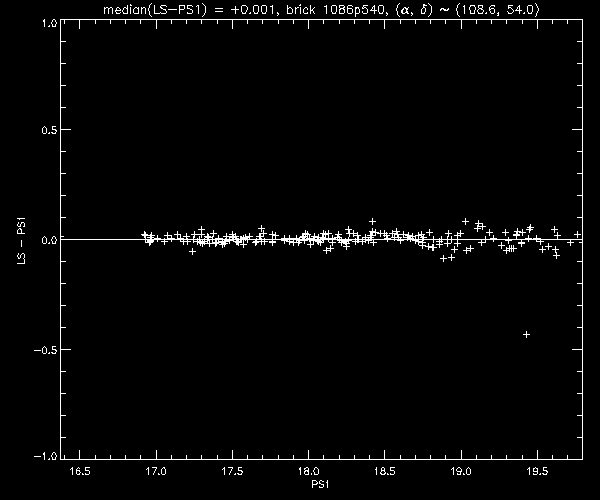This screenshot has width=600, height=500.
Task: Click the y-axis tick label '1.0'
Action: (x=49, y=23)
